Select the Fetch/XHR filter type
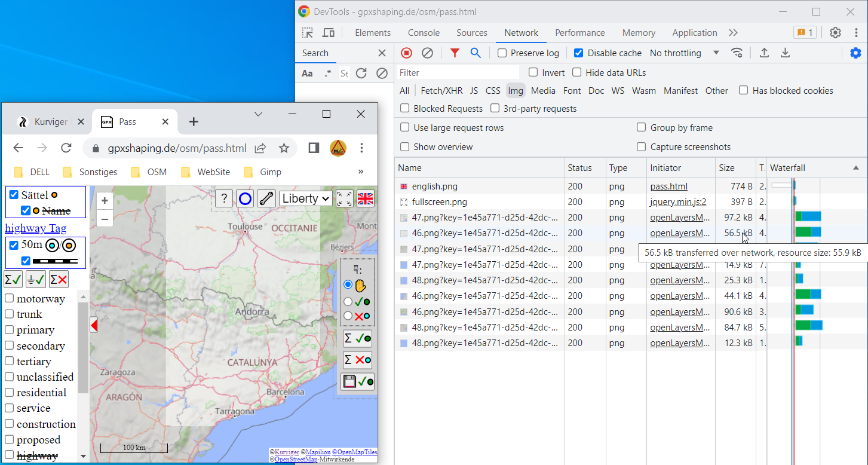 coord(441,91)
